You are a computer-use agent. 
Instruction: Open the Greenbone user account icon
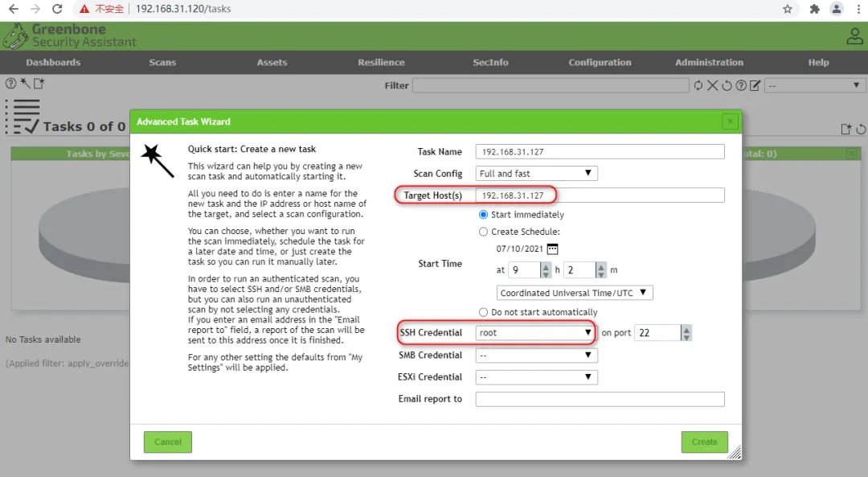pyautogui.click(x=854, y=36)
